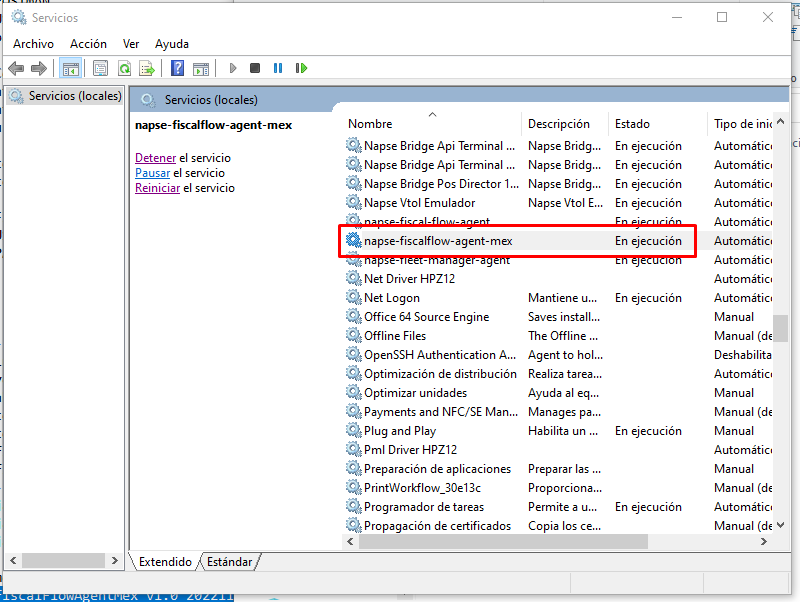
Task: Click gear icon of napse-fiscalflow-agent-mex row
Action: coord(353,240)
